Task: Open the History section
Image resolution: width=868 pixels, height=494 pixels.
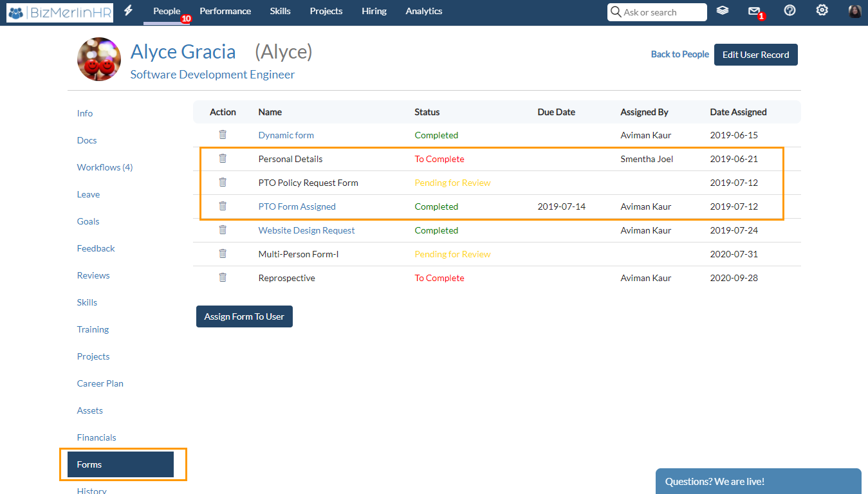Action: 92,491
